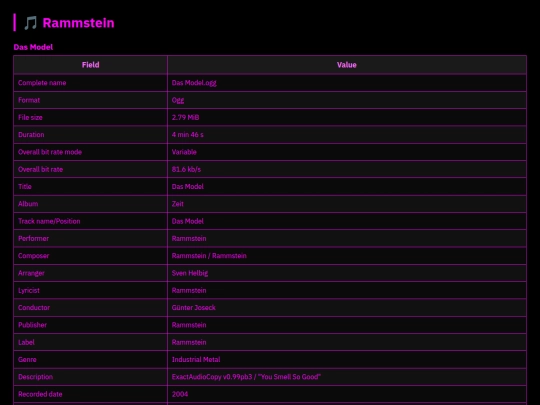Click the 'Duration' field label
This screenshot has height=405, width=540.
tap(31, 135)
